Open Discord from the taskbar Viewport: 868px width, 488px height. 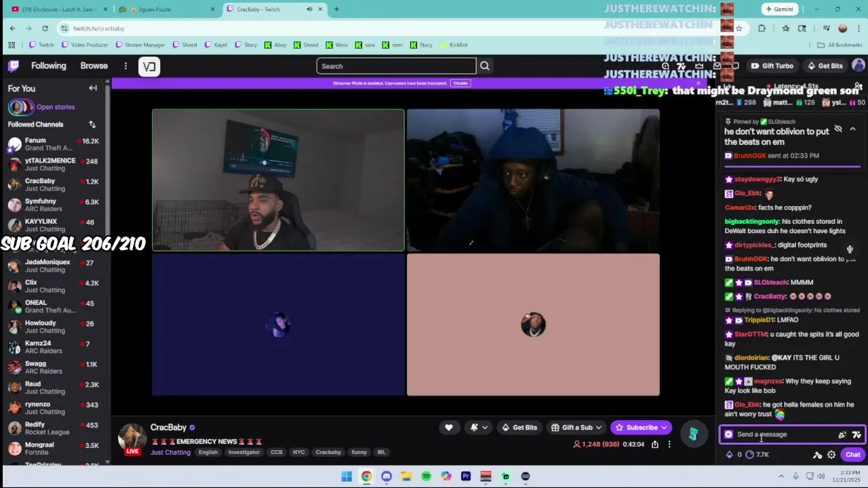[x=387, y=476]
